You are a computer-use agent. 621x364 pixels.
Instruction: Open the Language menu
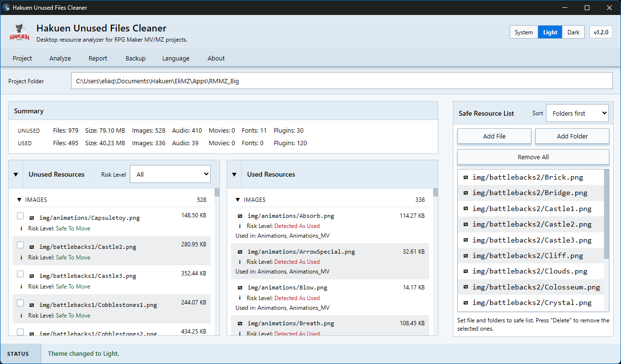176,58
